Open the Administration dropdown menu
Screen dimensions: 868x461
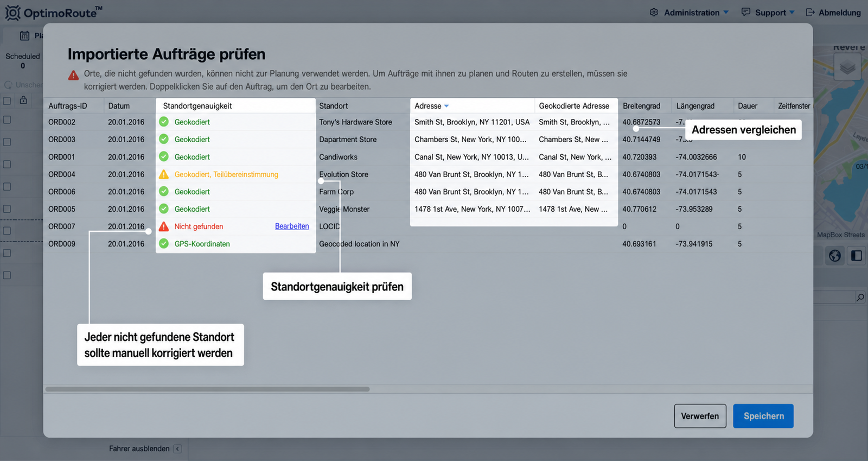(x=696, y=12)
